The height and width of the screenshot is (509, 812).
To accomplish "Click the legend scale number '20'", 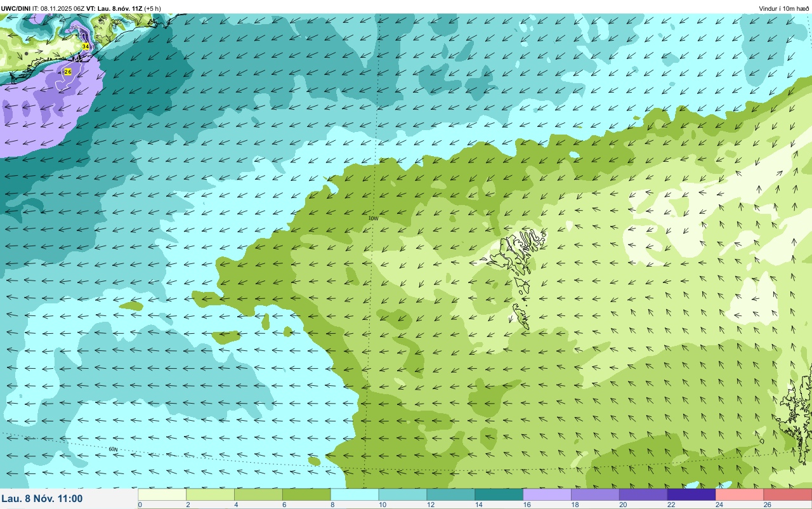I will 623,505.
